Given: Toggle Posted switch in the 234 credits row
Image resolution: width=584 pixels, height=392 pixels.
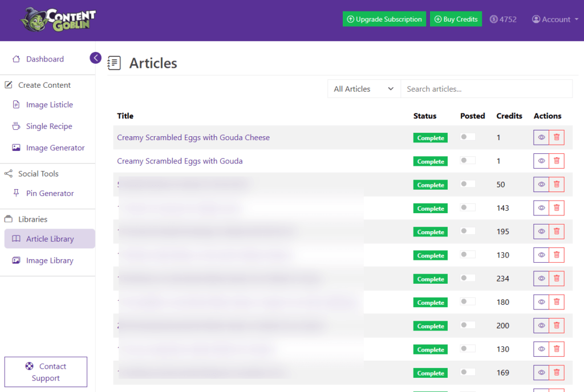Looking at the screenshot, I should 468,278.
